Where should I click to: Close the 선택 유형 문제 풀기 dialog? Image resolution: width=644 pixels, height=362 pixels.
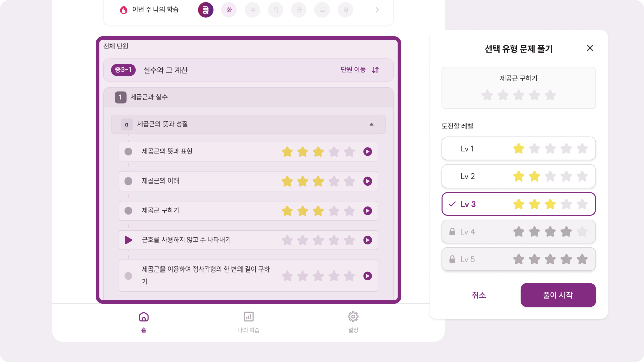(x=590, y=48)
